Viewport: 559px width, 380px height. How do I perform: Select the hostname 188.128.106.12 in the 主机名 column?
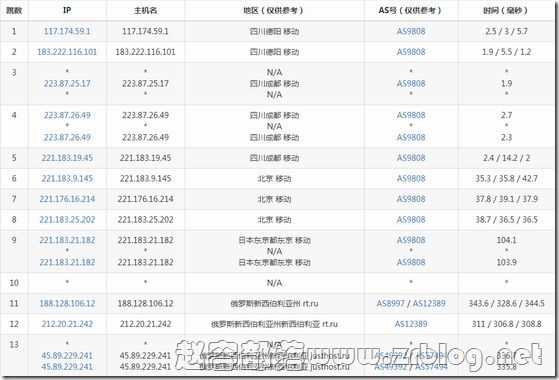[x=145, y=303]
